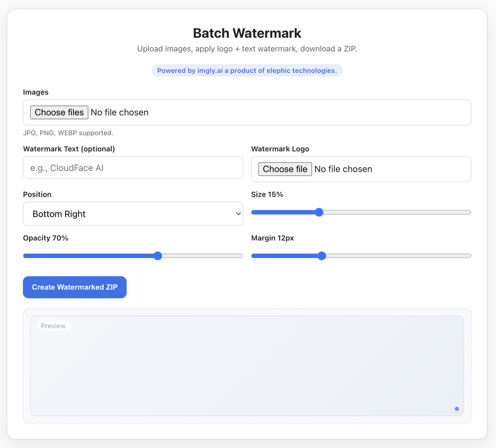Click the Position dropdown chevron arrow
496x448 pixels.
[x=238, y=214]
